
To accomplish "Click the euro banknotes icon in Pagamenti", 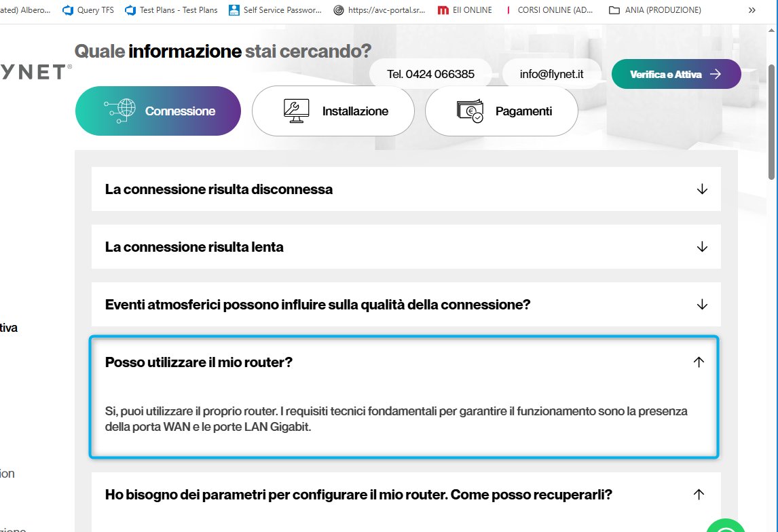I will pos(470,111).
